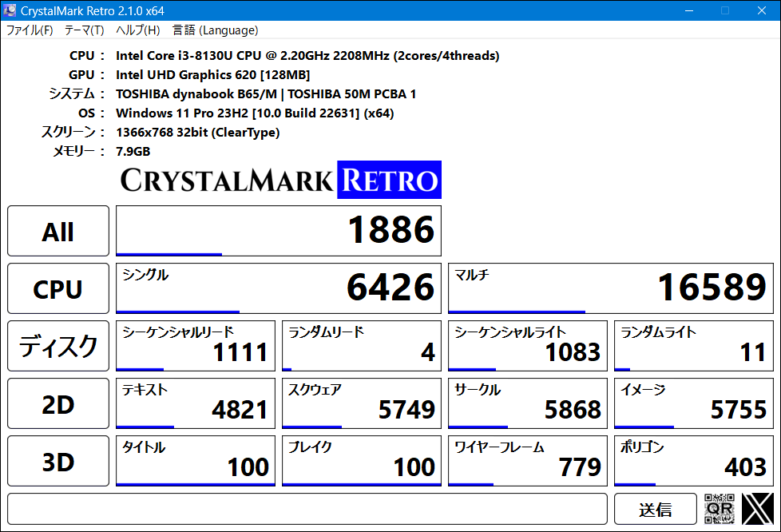
Task: Run the CPU benchmark
Action: [58, 288]
